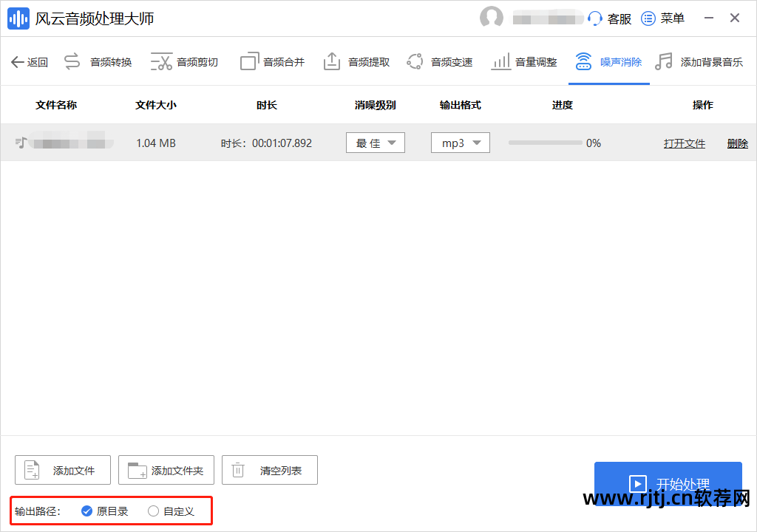Click the 消噪级别 column header
The height and width of the screenshot is (532, 757).
coord(375,105)
